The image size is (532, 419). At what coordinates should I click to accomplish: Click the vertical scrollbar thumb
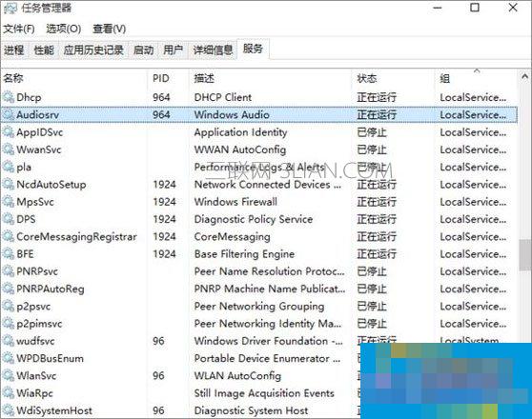coord(525,255)
